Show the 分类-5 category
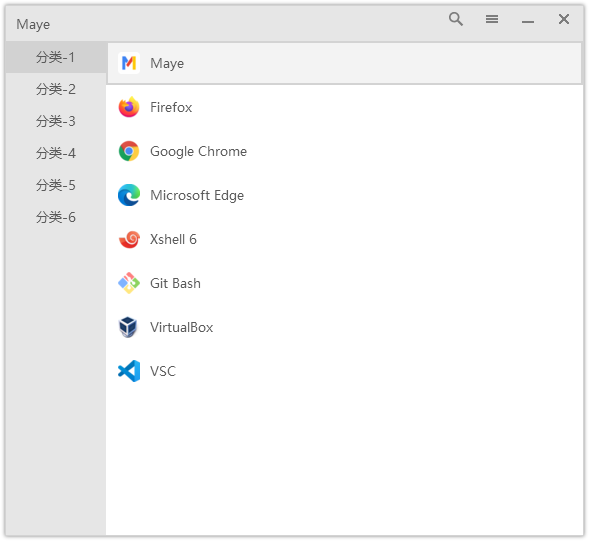 tap(56, 185)
